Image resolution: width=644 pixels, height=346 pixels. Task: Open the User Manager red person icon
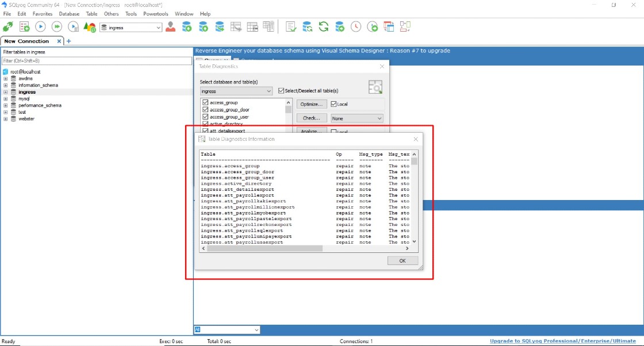pyautogui.click(x=170, y=27)
